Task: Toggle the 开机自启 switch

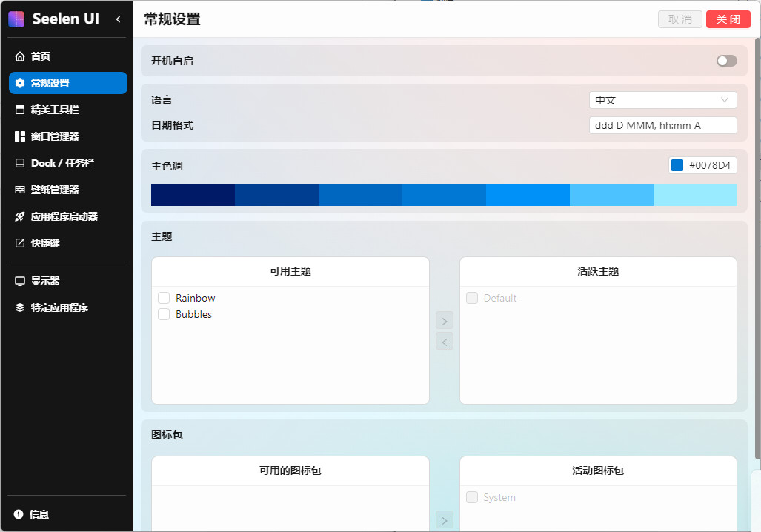Action: coord(726,61)
